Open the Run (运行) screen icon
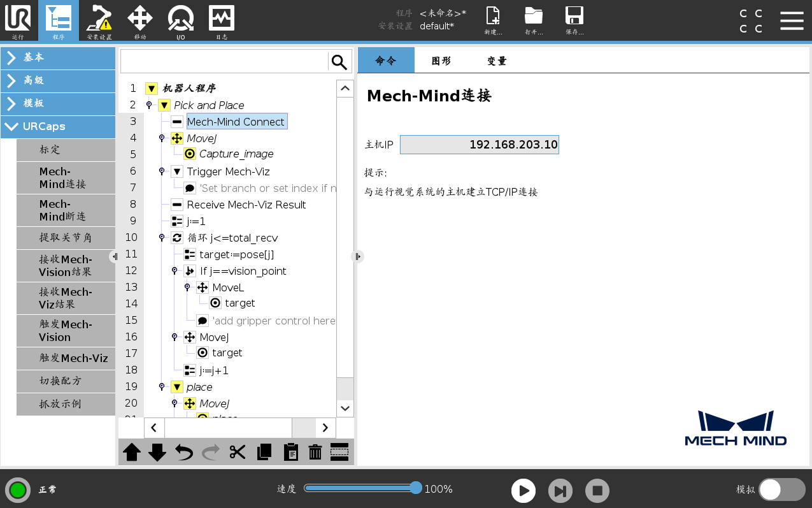This screenshot has width=812, height=508. [x=18, y=20]
